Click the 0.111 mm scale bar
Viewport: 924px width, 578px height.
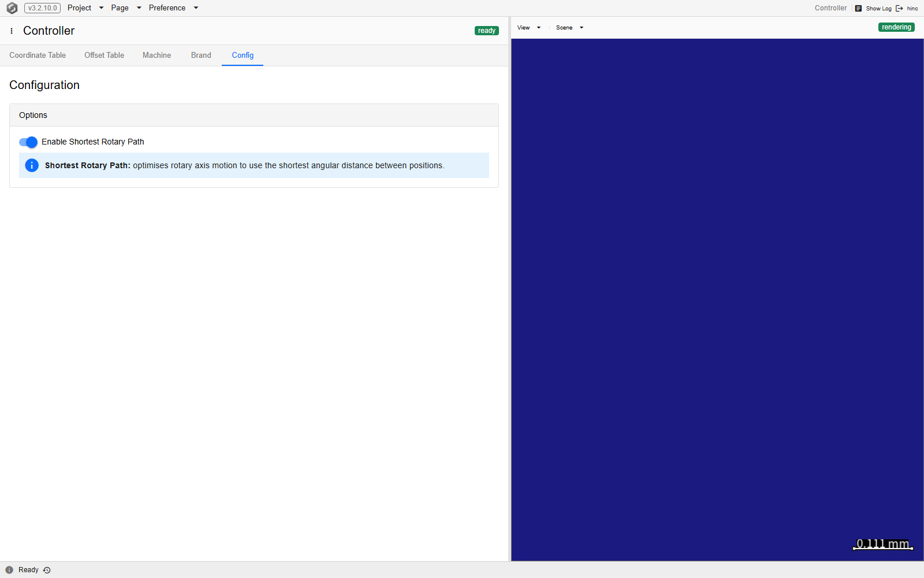point(883,544)
